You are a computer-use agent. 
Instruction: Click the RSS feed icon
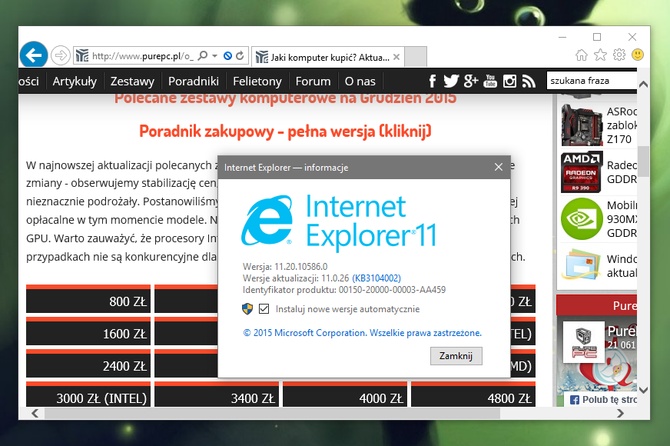click(x=529, y=81)
